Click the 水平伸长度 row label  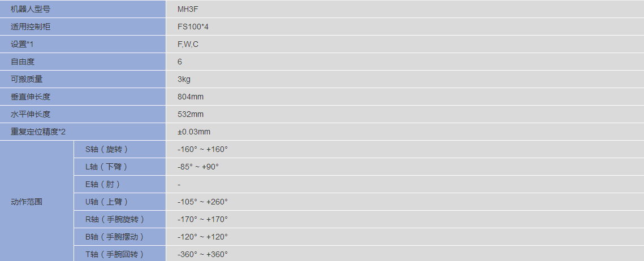(x=31, y=114)
